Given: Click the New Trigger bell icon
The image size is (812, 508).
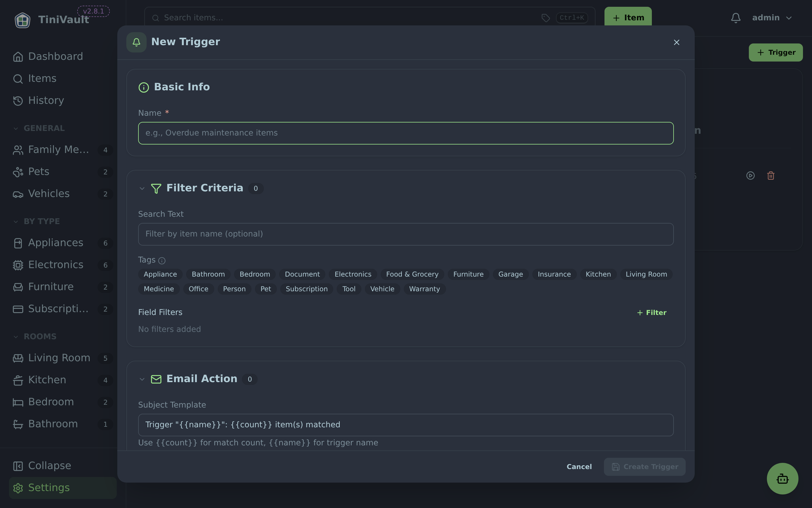Looking at the screenshot, I should 136,42.
